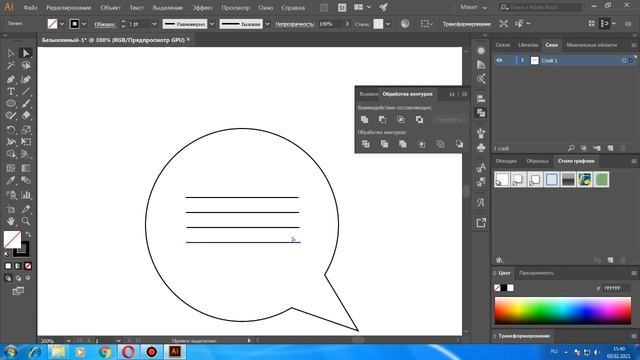Select the Scale tool

(x=26, y=130)
